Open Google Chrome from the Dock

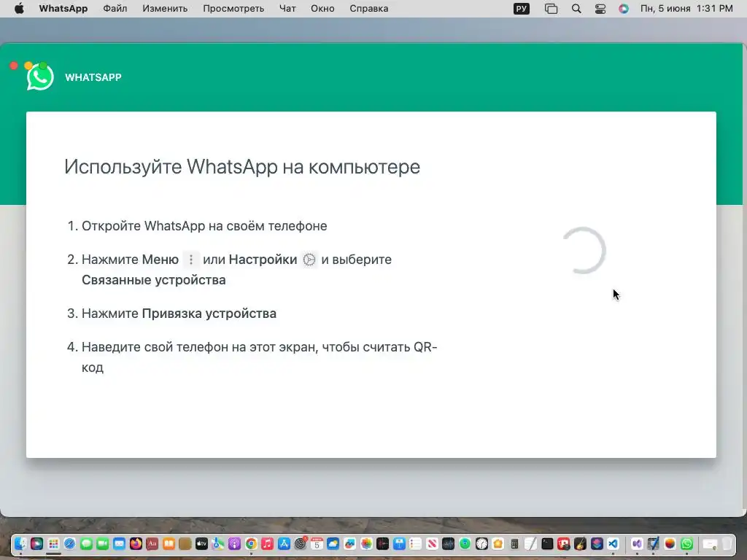pyautogui.click(x=251, y=543)
